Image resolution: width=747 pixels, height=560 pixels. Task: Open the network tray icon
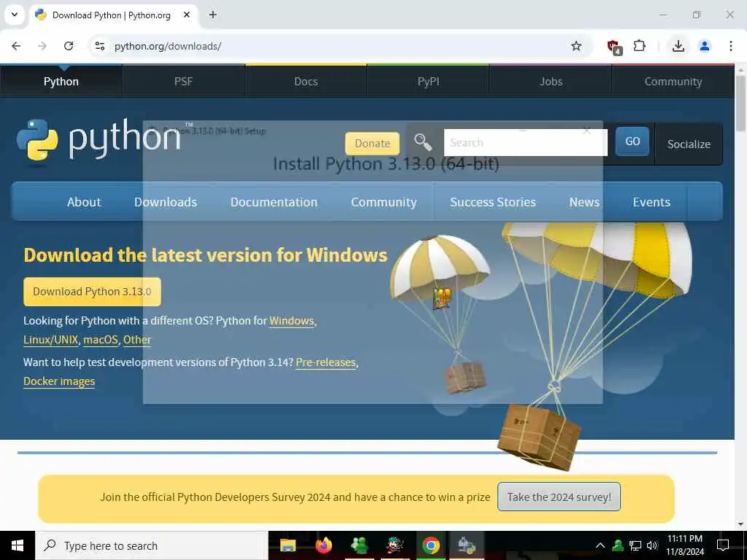coord(635,545)
